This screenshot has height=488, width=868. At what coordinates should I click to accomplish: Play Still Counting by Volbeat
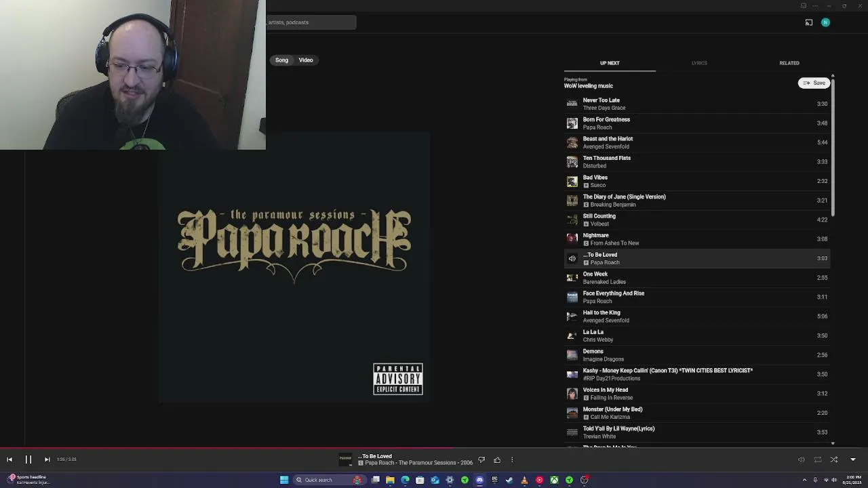[x=696, y=220]
